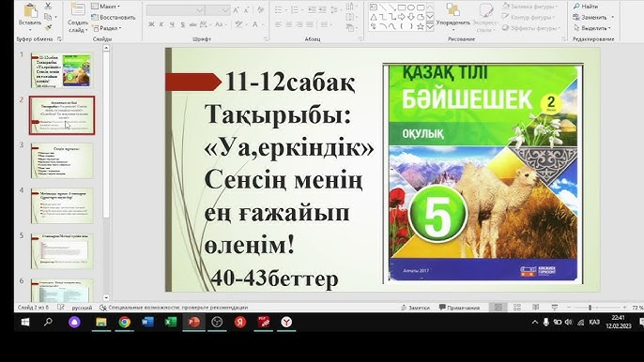Viewport: 644px width, 362px height.
Task: Click the accessibility recommendations status message
Action: [174, 307]
